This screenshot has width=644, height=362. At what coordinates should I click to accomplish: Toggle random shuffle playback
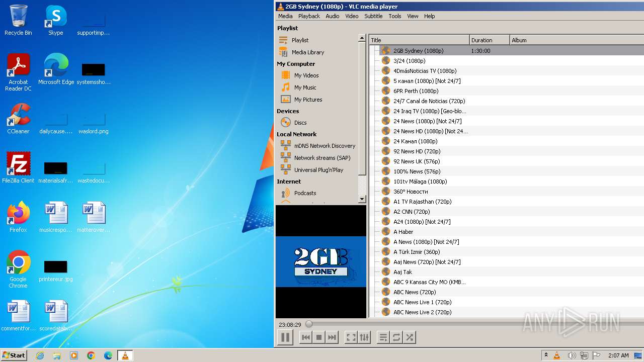410,337
